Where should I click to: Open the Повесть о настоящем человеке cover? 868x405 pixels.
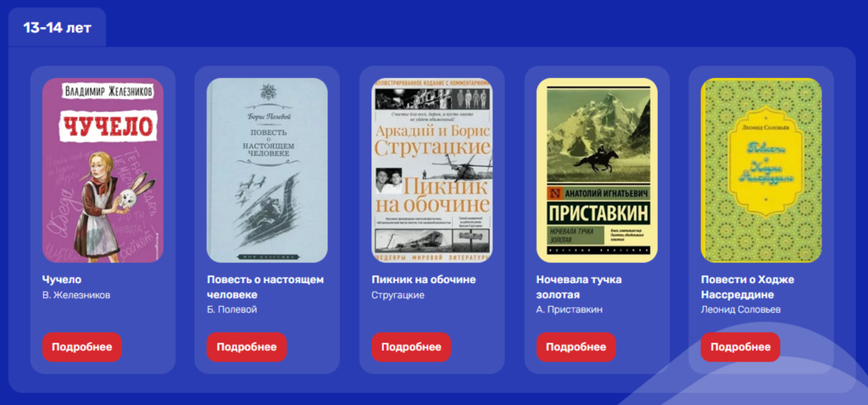pos(267,169)
